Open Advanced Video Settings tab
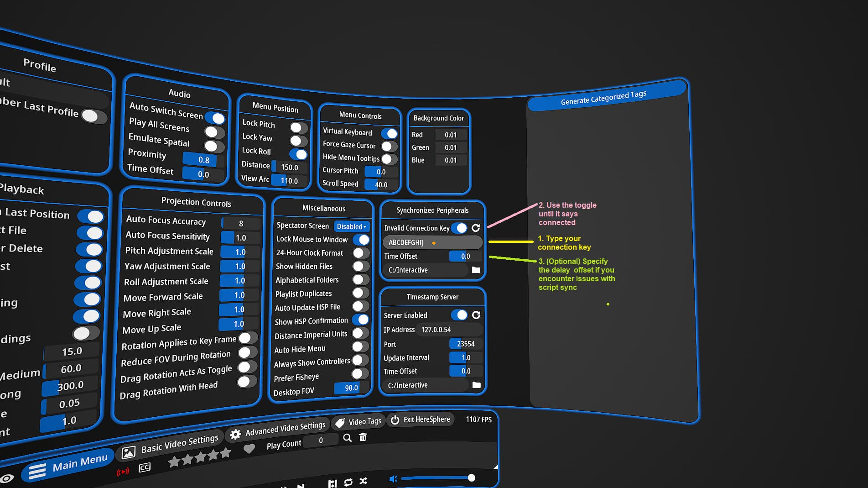Image resolution: width=868 pixels, height=488 pixels. coord(278,430)
